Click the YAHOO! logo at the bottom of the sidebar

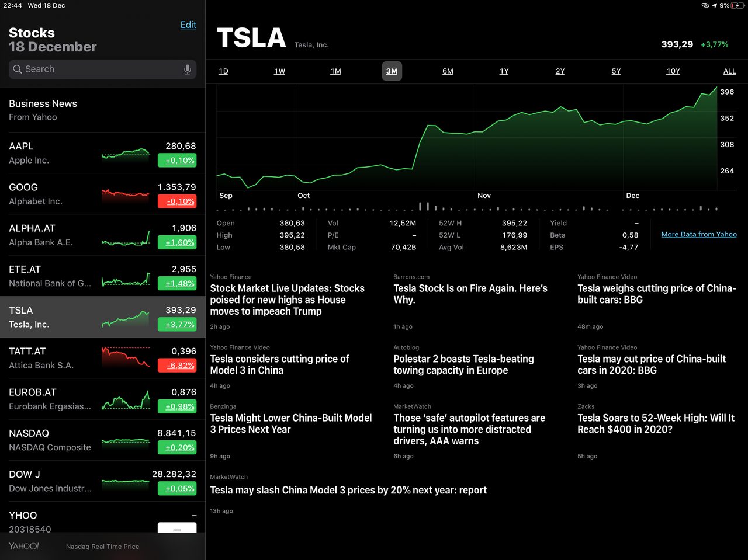click(x=24, y=546)
